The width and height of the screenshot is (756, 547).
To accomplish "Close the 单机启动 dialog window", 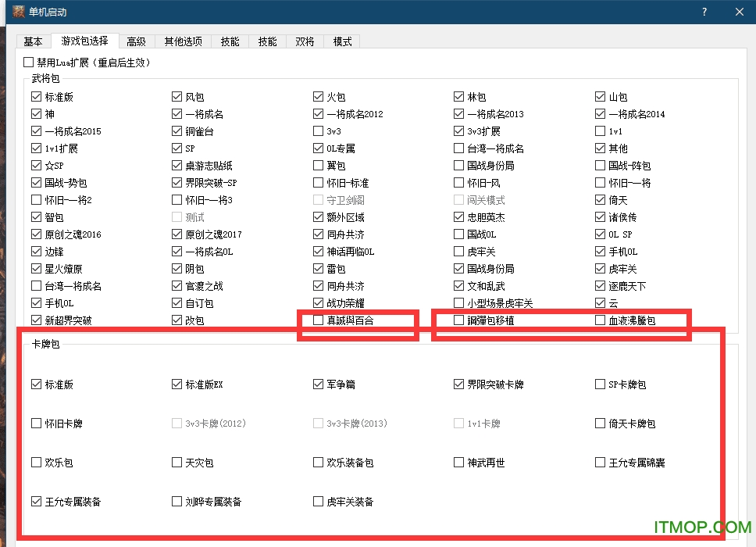I will 739,12.
